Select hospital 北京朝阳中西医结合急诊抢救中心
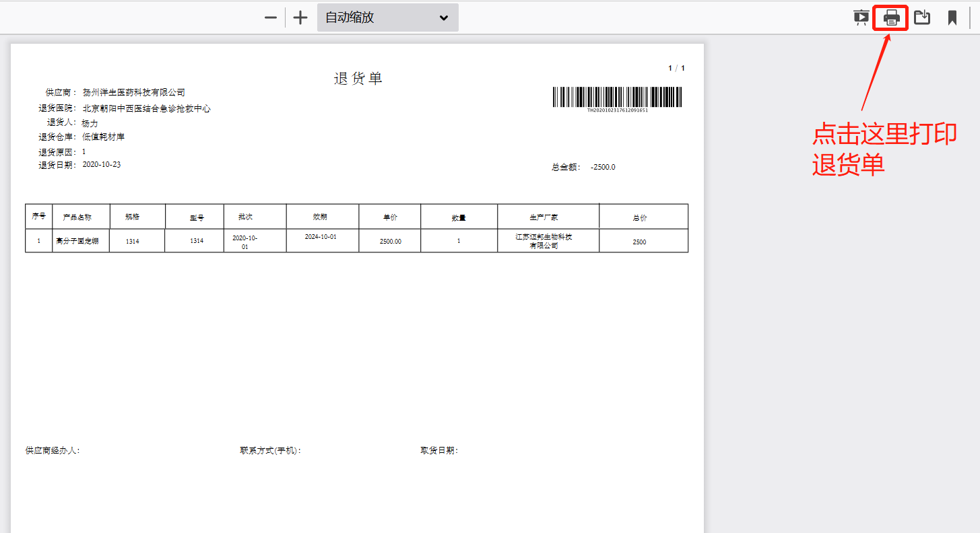 pyautogui.click(x=146, y=108)
